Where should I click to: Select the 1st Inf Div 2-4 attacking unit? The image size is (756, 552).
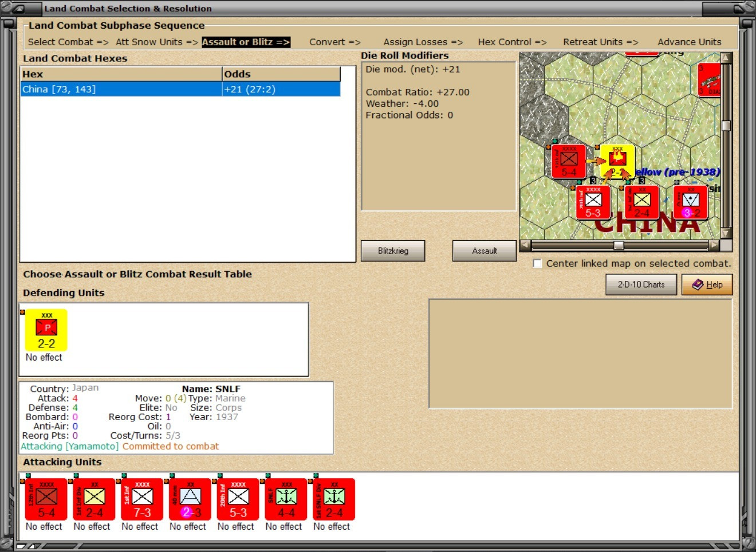pos(94,499)
